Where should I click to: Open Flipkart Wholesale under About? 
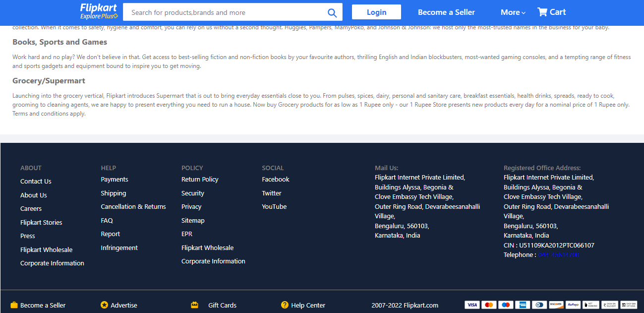click(x=46, y=250)
